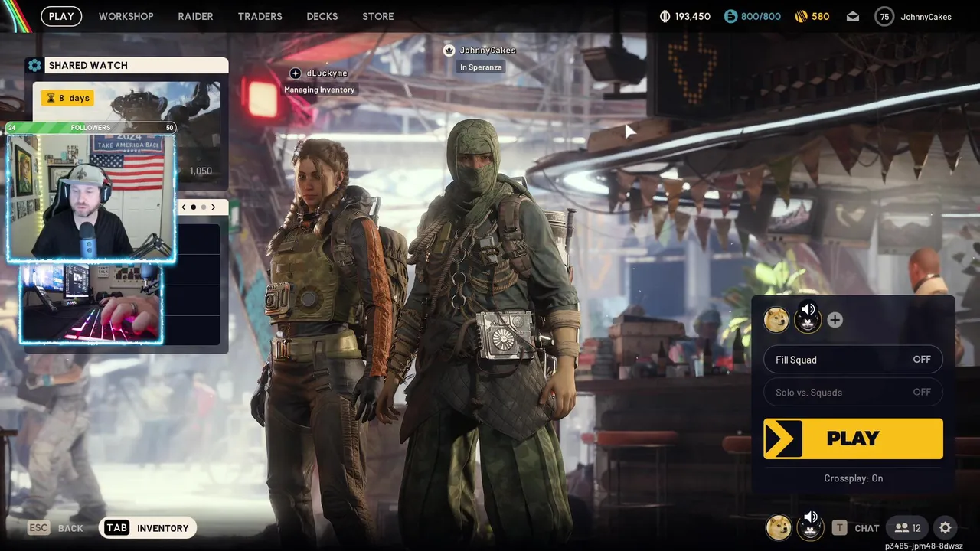Click the dLuckyme player name
Viewport: 980px width, 551px height.
click(327, 73)
